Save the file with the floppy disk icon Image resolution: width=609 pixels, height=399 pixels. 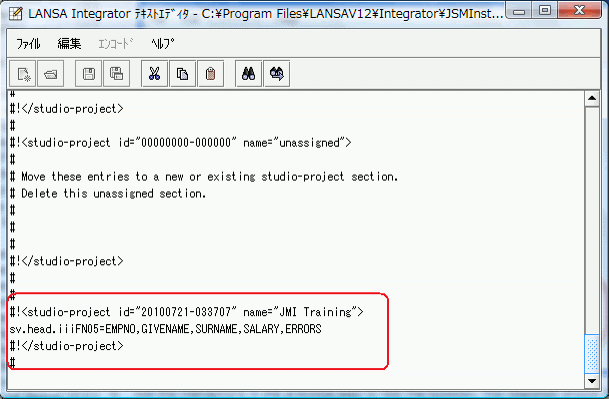point(89,73)
